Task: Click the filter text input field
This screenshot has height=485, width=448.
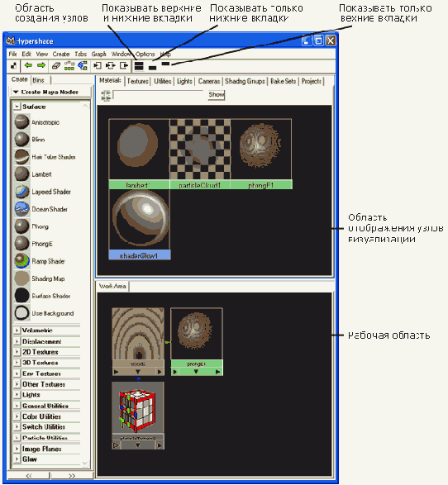Action: click(159, 95)
